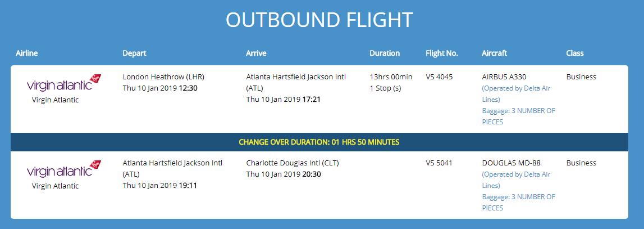Click the baggage info for the DOUGLAS MD-88 flight
This screenshot has height=229, width=644.
[518, 202]
